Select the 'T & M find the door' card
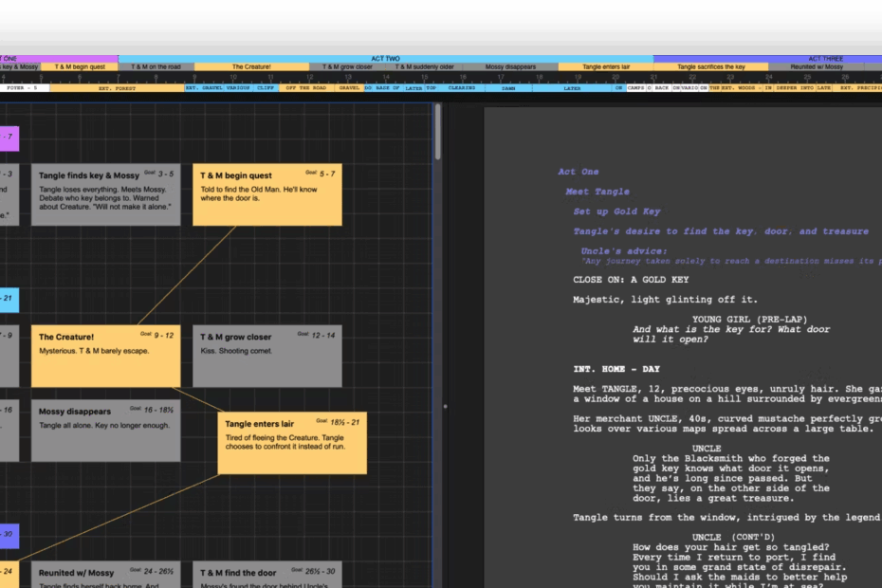Viewport: 882px width, 588px height. tap(266, 574)
